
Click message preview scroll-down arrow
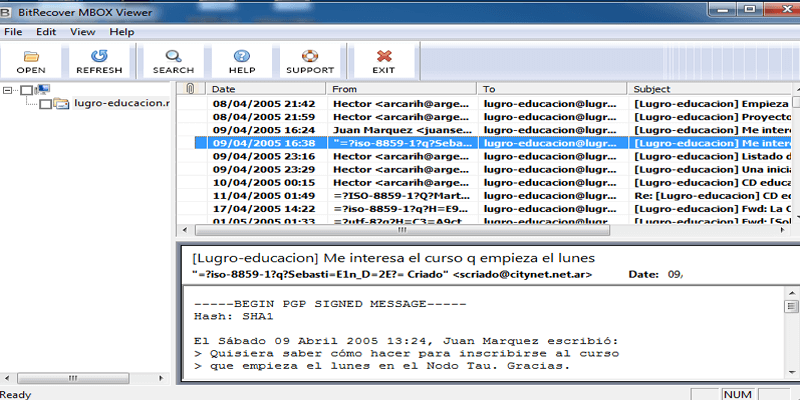(x=791, y=372)
